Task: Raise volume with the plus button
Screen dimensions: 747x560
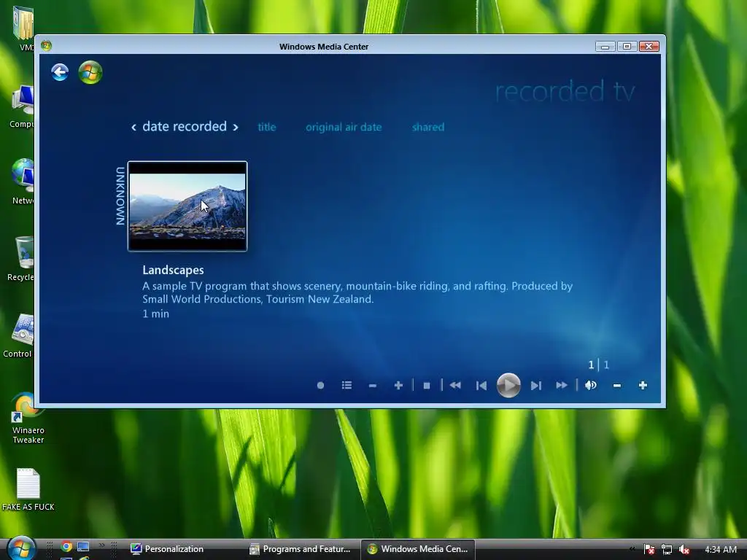Action: [x=643, y=385]
